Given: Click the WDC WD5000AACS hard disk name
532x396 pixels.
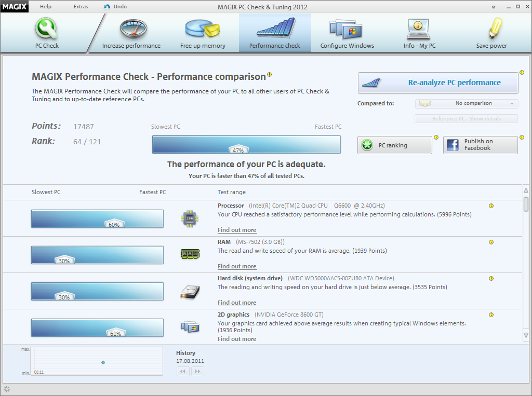Looking at the screenshot, I should pyautogui.click(x=341, y=278).
